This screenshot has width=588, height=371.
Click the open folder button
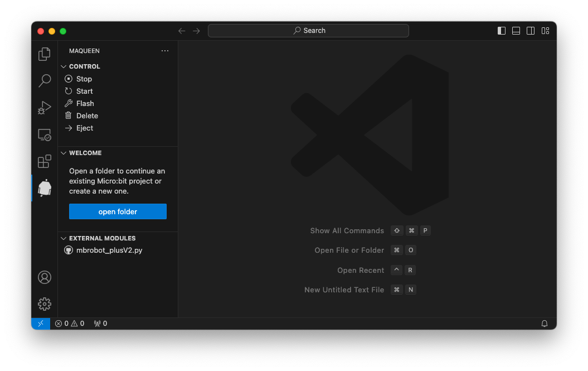coord(118,211)
